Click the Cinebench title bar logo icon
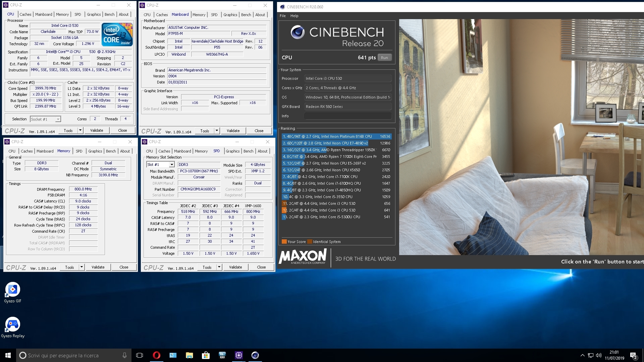 (282, 7)
